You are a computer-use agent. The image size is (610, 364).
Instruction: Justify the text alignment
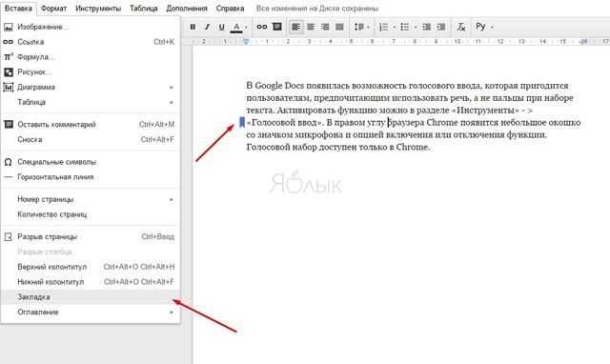point(339,27)
